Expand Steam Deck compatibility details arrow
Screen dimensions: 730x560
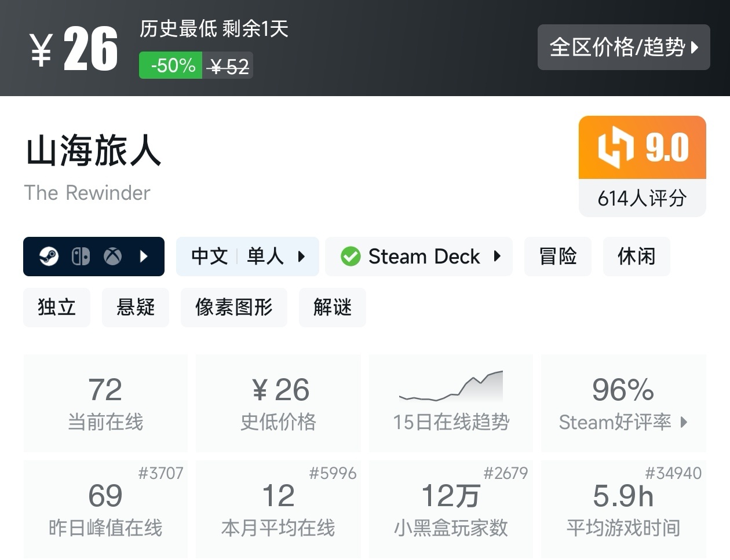tap(497, 256)
